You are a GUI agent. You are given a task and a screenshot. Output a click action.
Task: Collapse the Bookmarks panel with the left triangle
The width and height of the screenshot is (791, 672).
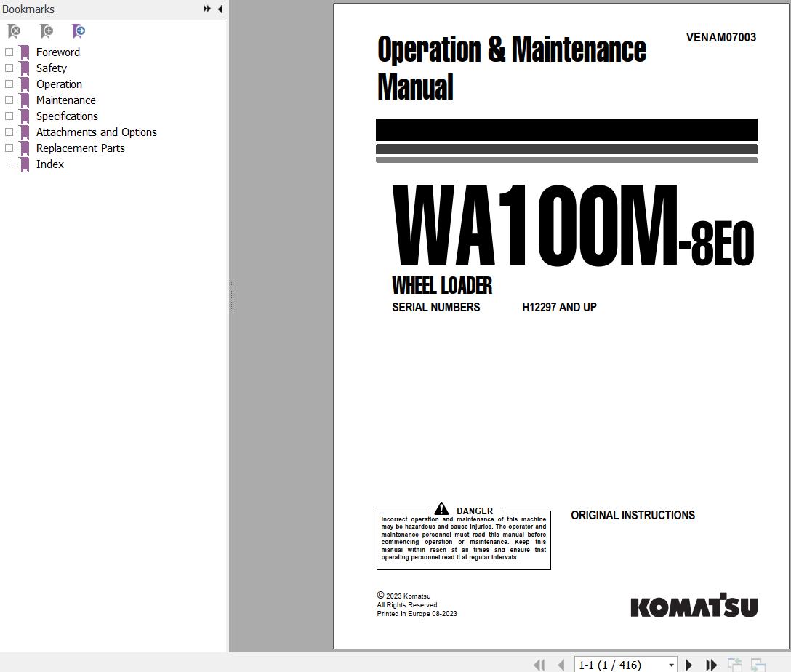click(x=220, y=9)
